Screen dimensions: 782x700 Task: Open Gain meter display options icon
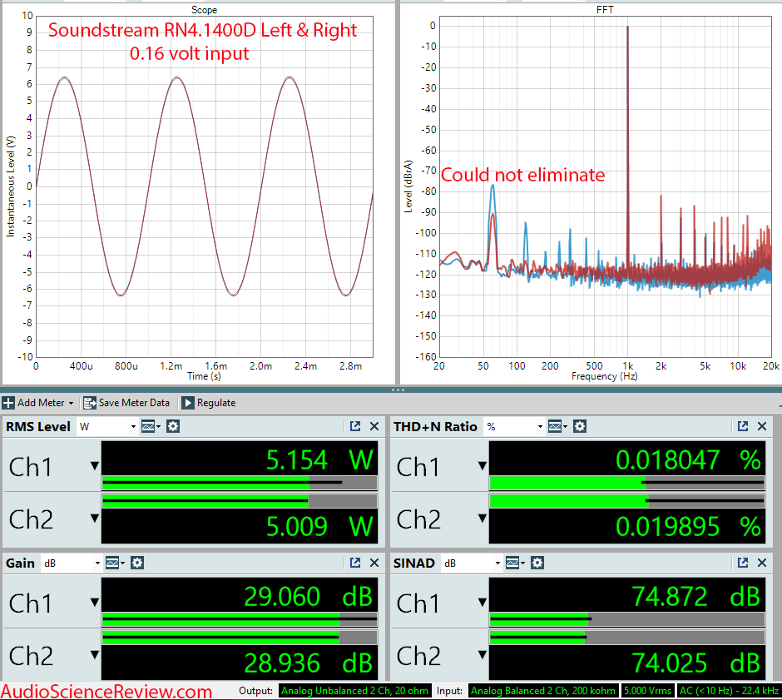[115, 563]
